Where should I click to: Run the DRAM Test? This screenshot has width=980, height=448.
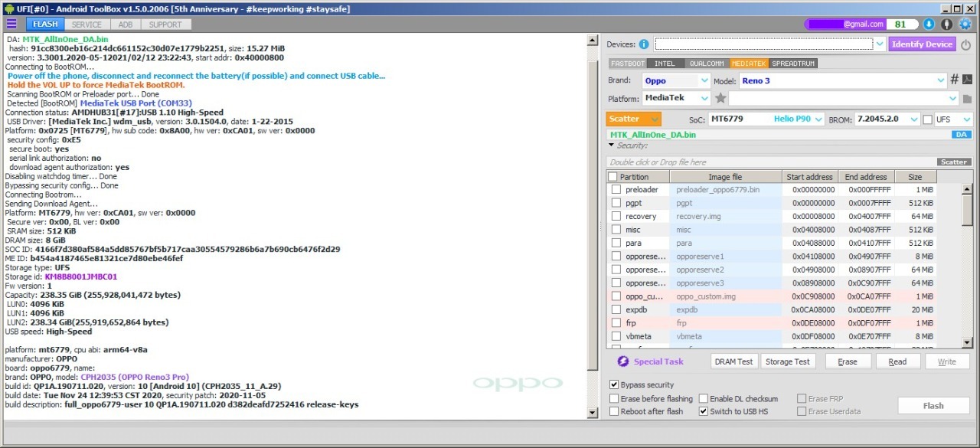pyautogui.click(x=733, y=361)
